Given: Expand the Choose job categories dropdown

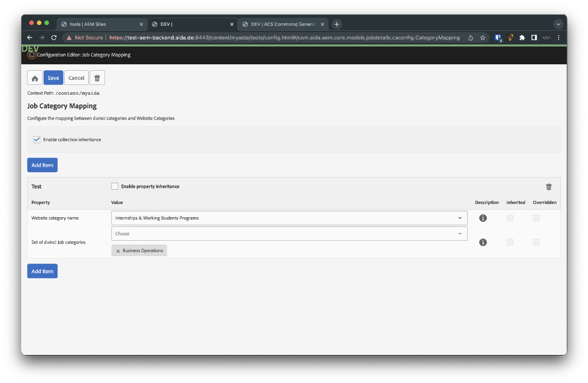Looking at the screenshot, I should [289, 234].
